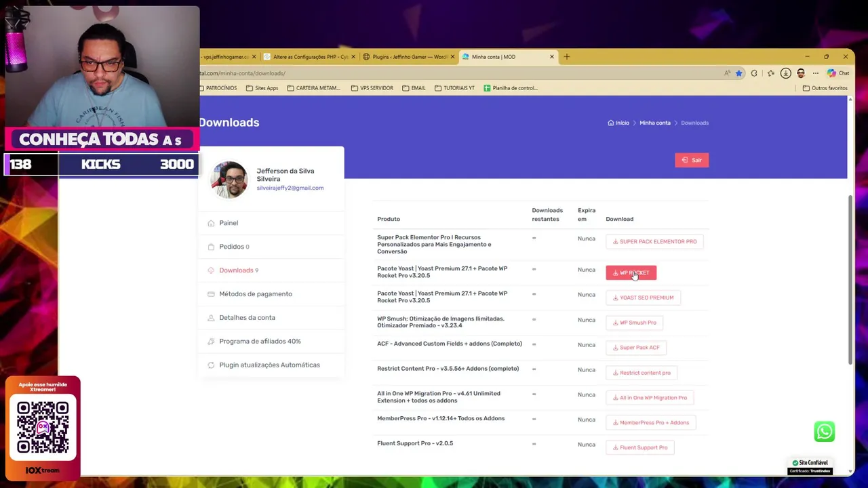Open Copilot Chat button
The image size is (868, 488).
coord(839,73)
